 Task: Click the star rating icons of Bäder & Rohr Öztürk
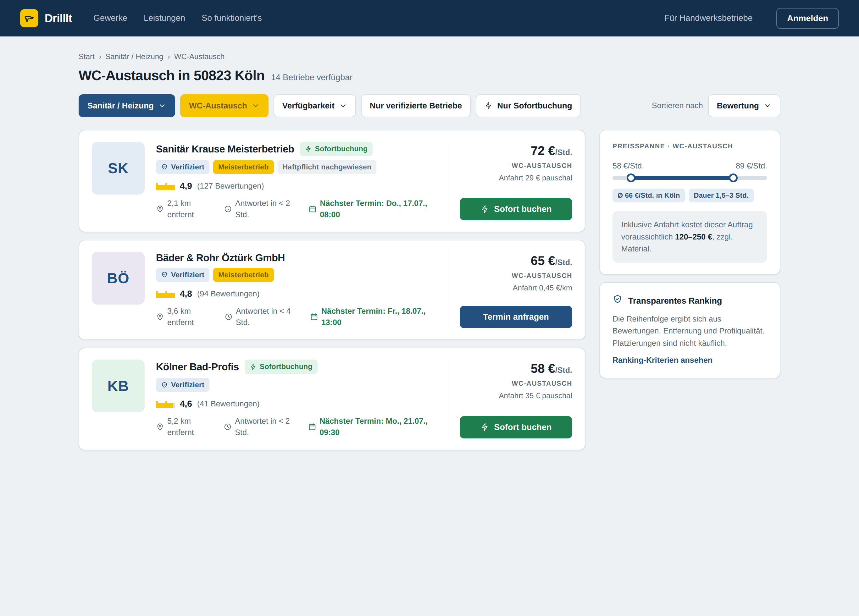pyautogui.click(x=165, y=294)
